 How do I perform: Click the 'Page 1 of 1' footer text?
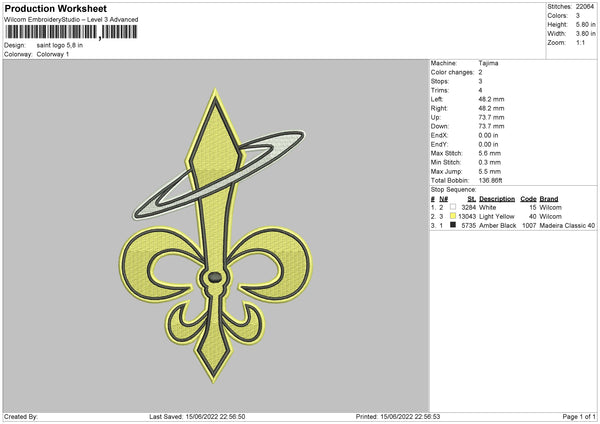click(579, 416)
